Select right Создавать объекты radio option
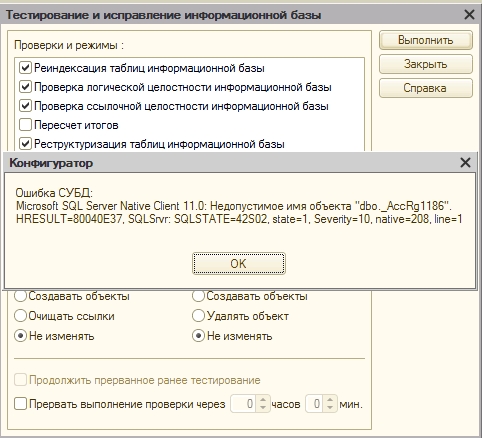This screenshot has height=438, width=482. point(198,296)
